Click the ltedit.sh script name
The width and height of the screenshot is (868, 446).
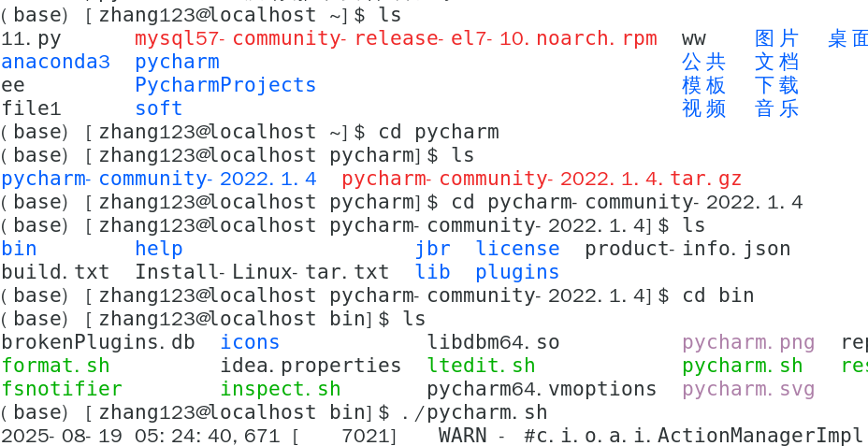click(x=481, y=366)
